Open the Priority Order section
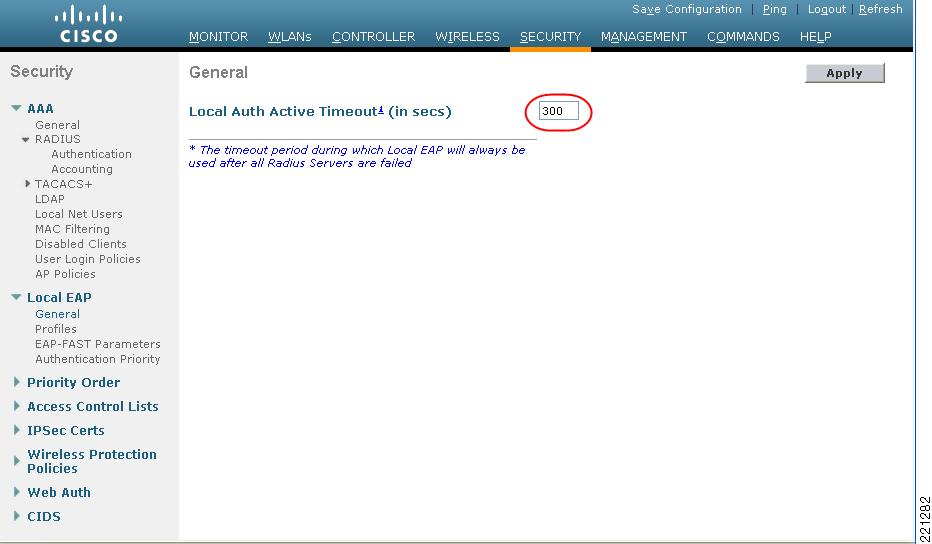The height and width of the screenshot is (544, 932). (74, 382)
